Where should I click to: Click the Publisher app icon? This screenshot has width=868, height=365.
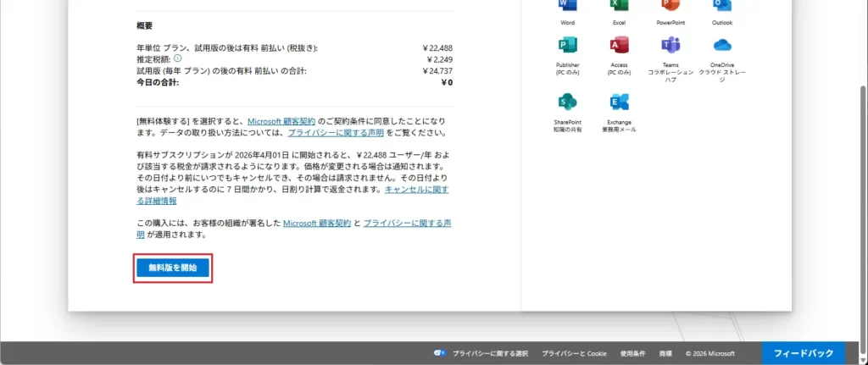567,45
